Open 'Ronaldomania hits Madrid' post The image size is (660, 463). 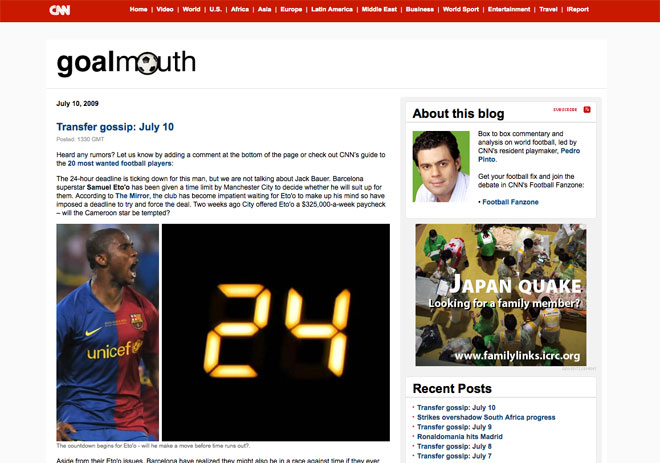(x=460, y=436)
